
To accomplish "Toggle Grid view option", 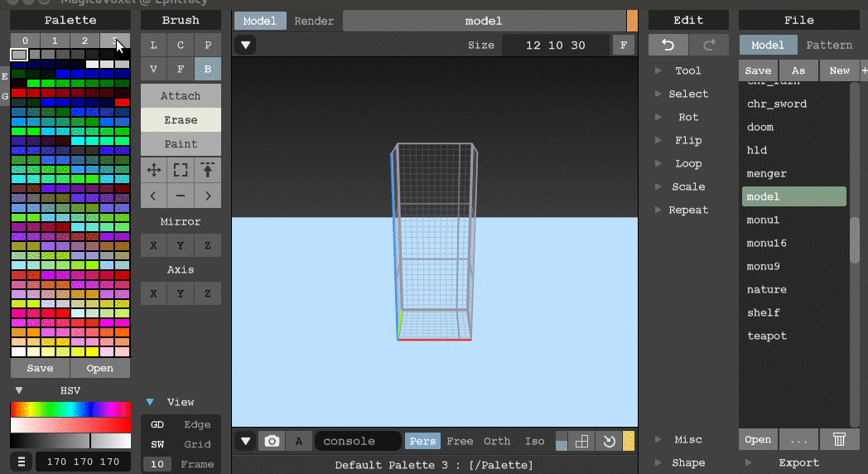I will click(x=197, y=444).
